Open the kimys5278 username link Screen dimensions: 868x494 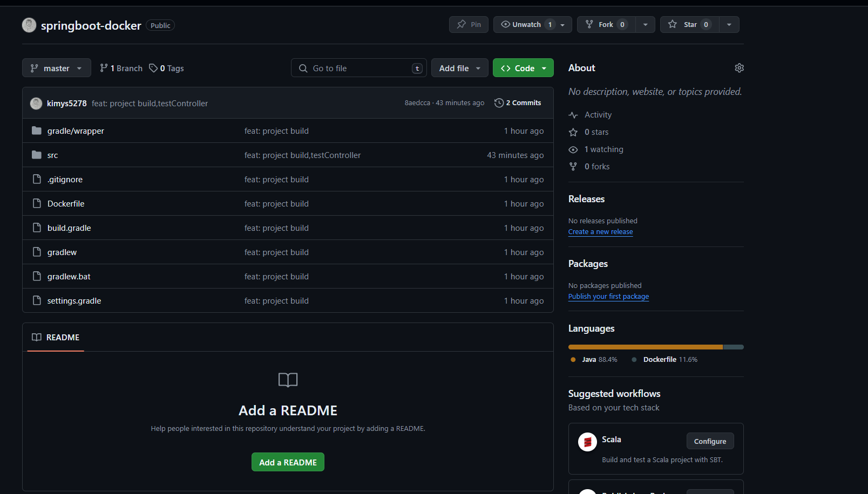[67, 104]
